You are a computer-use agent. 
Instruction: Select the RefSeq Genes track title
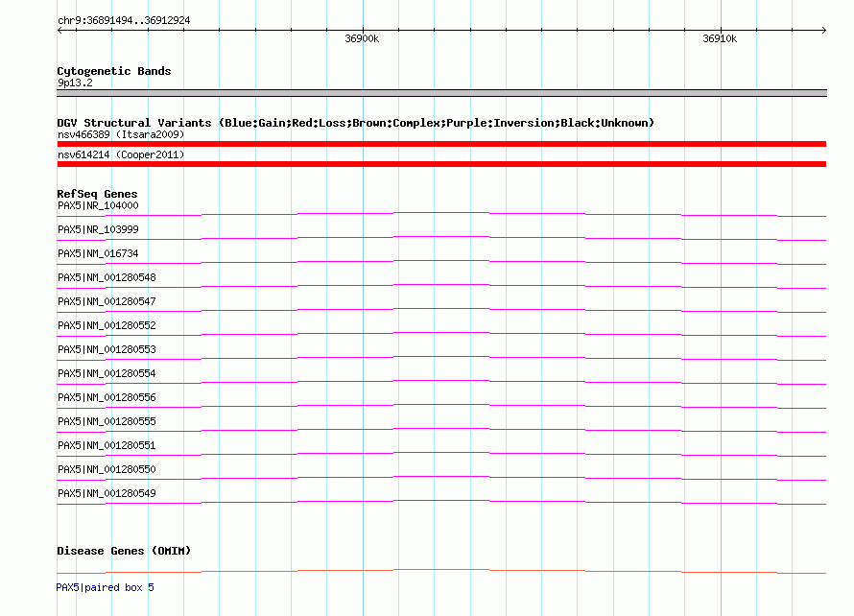(97, 194)
